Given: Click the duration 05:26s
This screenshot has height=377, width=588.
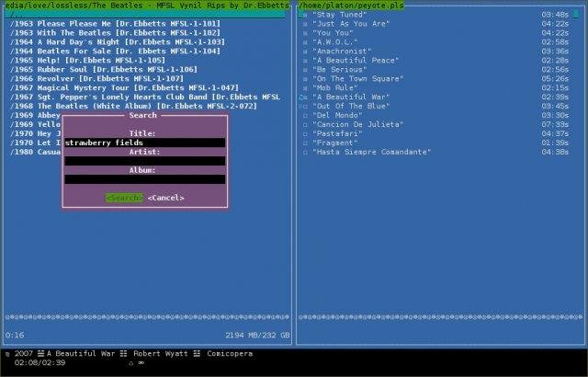Looking at the screenshot, I should tap(555, 79).
